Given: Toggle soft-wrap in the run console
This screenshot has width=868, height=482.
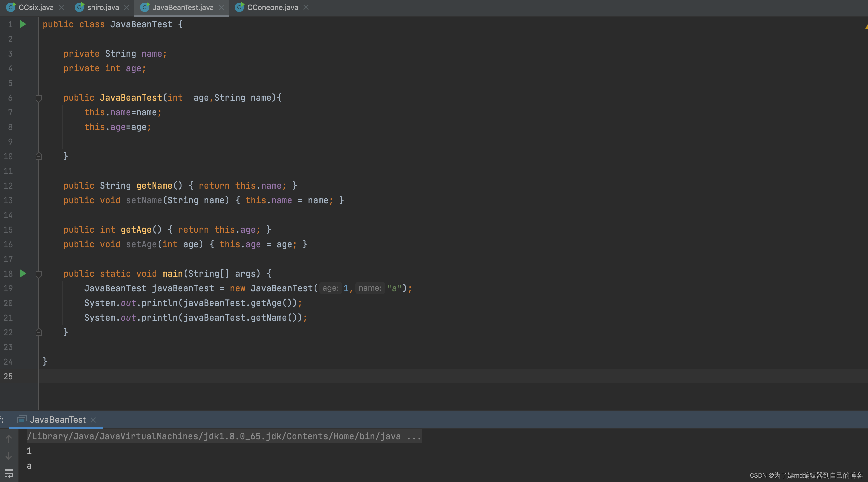Looking at the screenshot, I should click(x=9, y=474).
